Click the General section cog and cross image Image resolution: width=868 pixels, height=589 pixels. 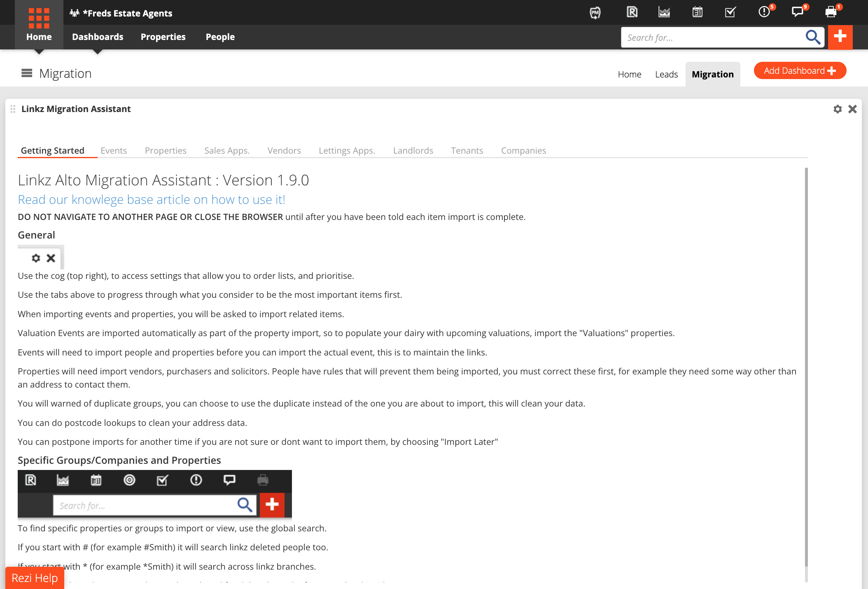tap(41, 257)
